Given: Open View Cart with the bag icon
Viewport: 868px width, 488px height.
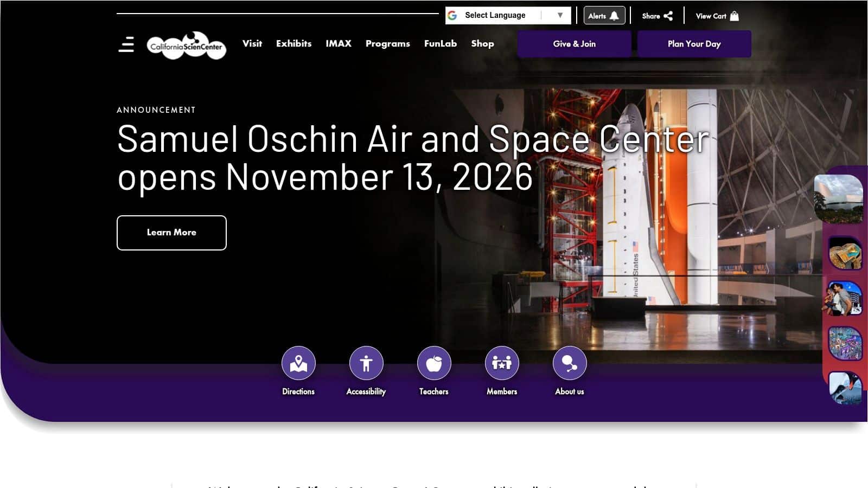Looking at the screenshot, I should coord(717,16).
